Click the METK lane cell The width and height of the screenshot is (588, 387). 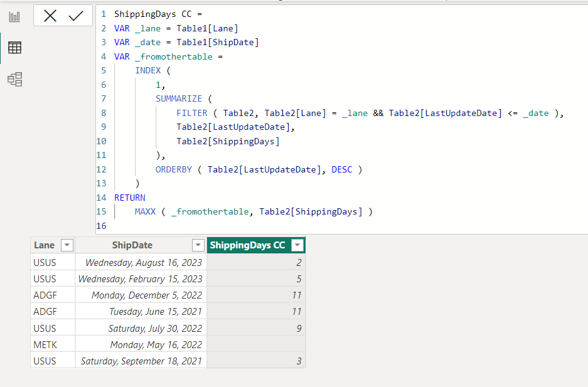point(53,345)
